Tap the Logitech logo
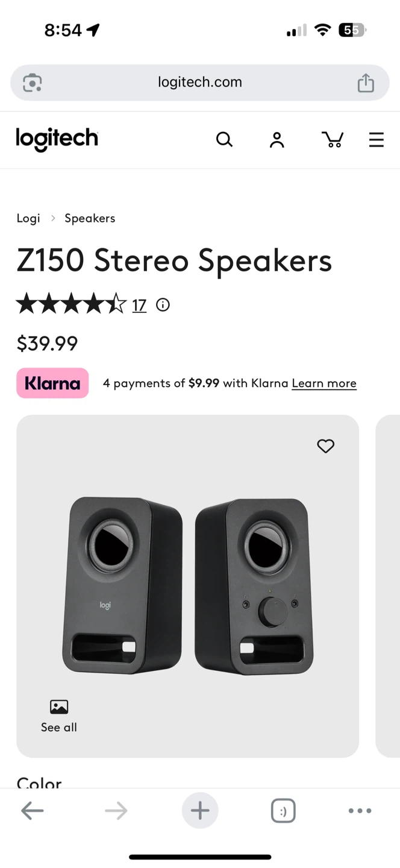Screen dimensions: 400x868 coord(57,139)
